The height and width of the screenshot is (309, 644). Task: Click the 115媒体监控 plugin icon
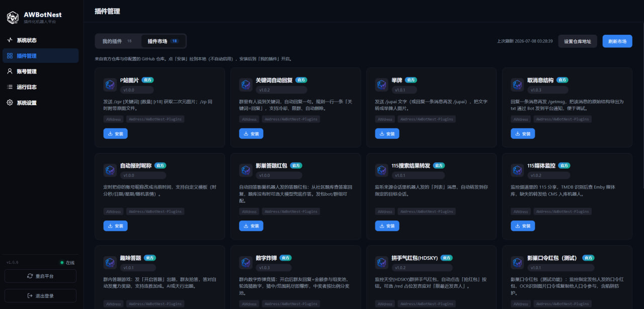pos(517,170)
